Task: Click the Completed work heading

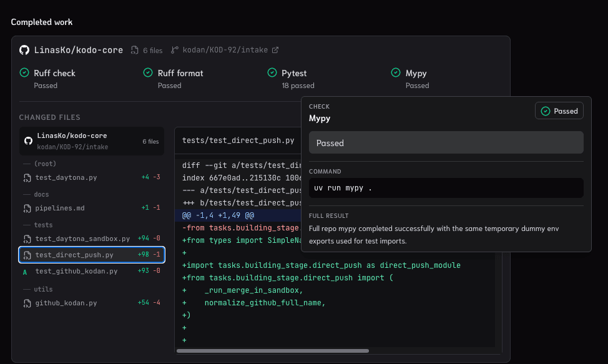Action: click(x=41, y=22)
